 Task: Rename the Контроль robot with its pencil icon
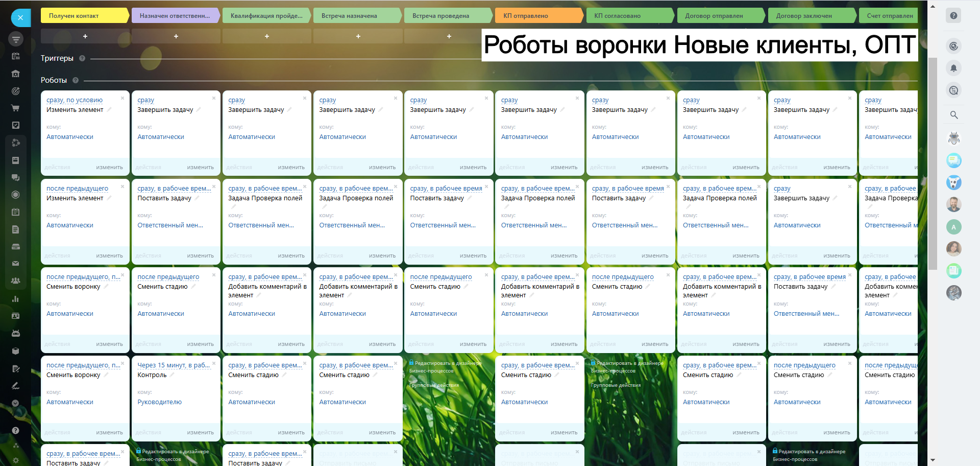click(172, 375)
